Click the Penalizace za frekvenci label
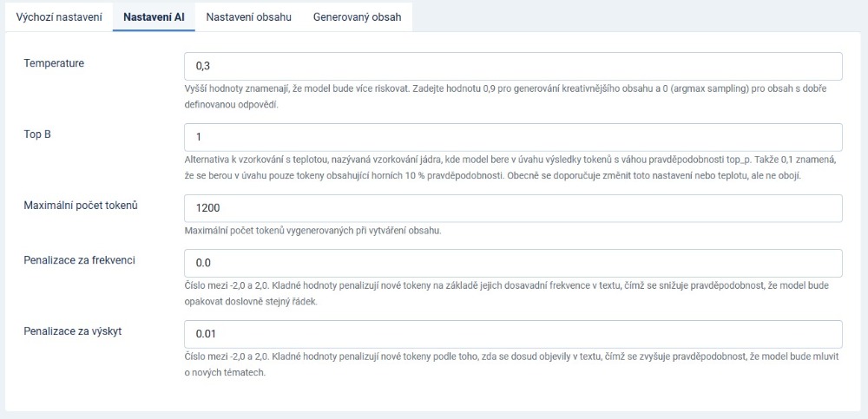This screenshot has width=868, height=419. pos(79,260)
